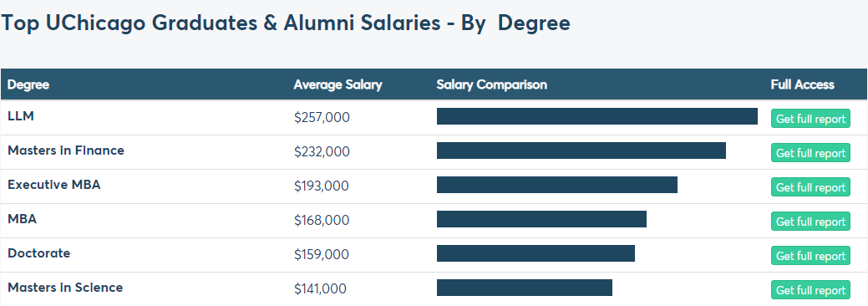This screenshot has width=868, height=306.
Task: Get full report for Executive MBA
Action: pyautogui.click(x=810, y=186)
